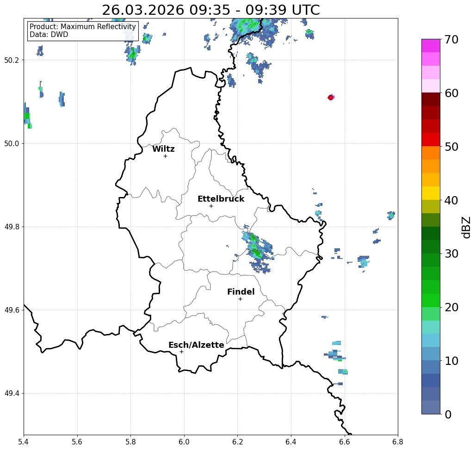Pick the magenta top colorbar segment
Screen dimensions: 476x450
click(x=431, y=46)
